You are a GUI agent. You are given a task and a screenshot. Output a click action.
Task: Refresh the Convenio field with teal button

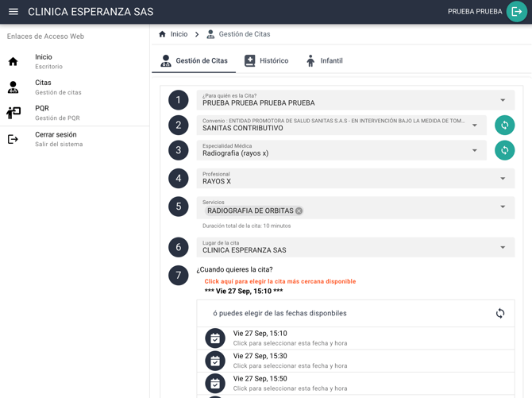click(504, 125)
